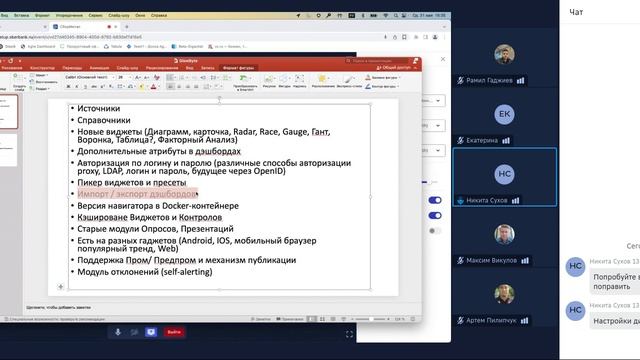Apply italic formatting in the ribbon

[x=77, y=87]
